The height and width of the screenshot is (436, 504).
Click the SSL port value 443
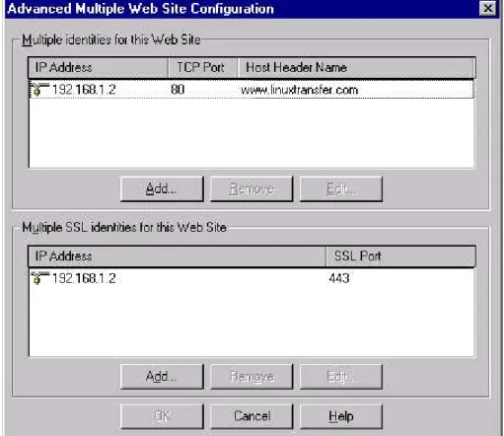point(339,278)
